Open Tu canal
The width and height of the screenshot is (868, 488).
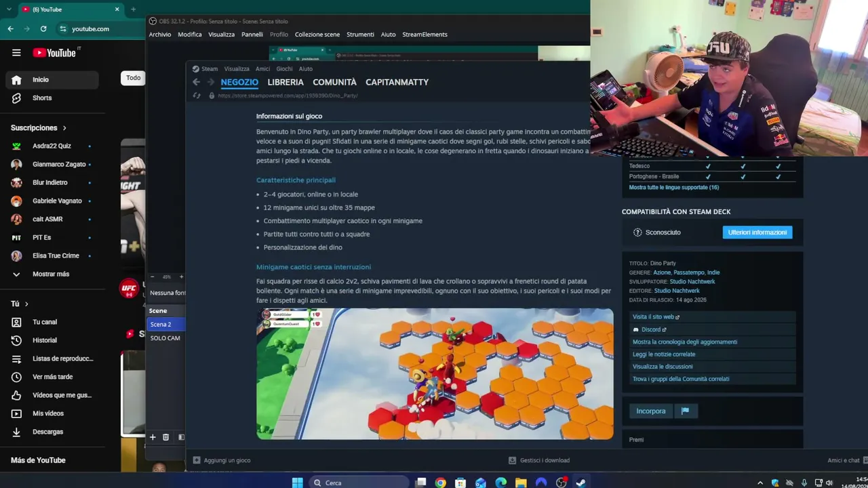(52, 322)
